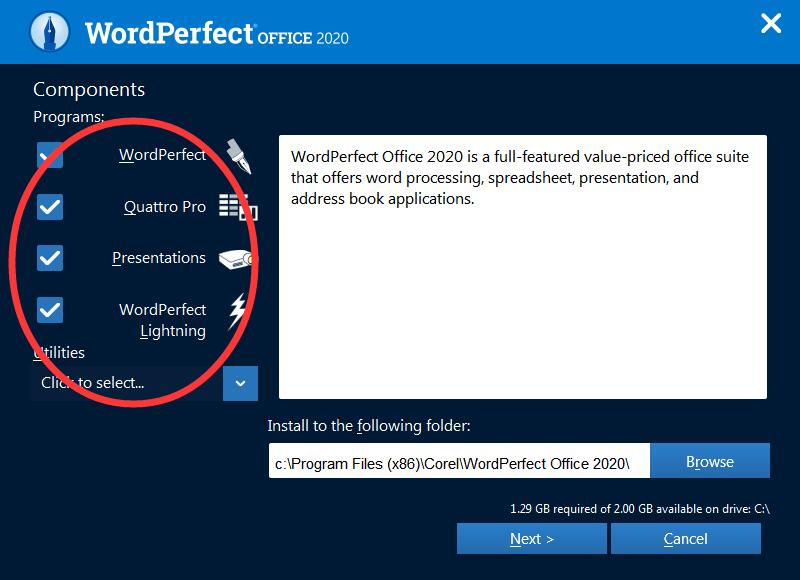Click the WordPerfect Lightning bolt icon
Image resolution: width=800 pixels, height=580 pixels.
click(237, 311)
